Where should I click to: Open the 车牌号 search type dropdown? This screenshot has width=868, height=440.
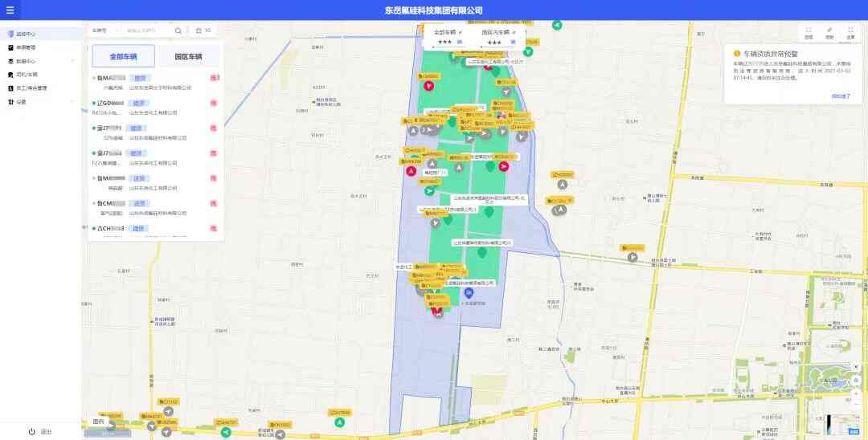coord(104,31)
